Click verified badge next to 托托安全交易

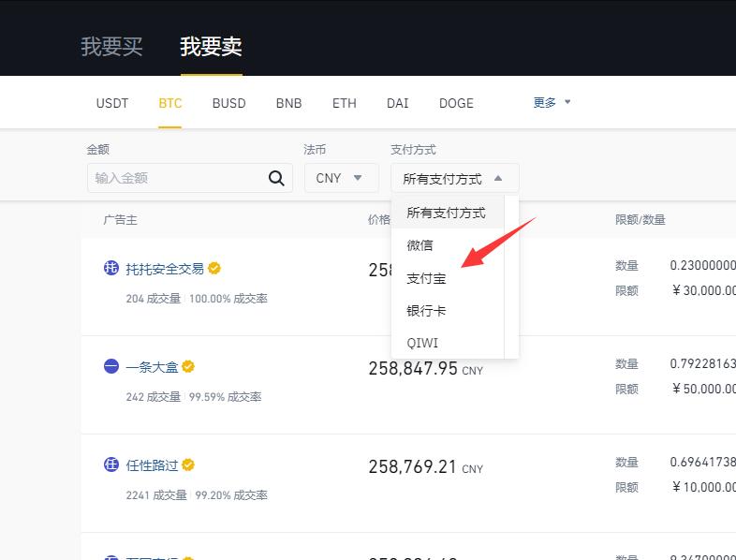coord(214,268)
